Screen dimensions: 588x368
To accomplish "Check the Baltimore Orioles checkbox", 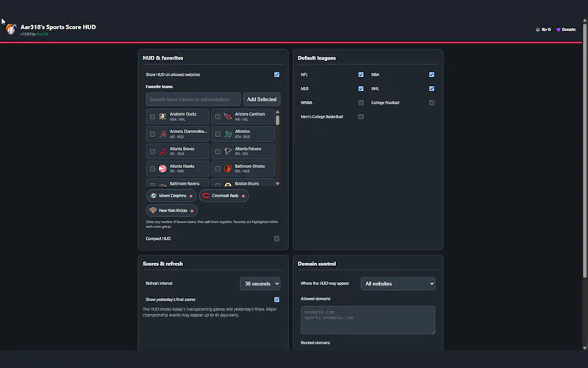I will point(218,169).
